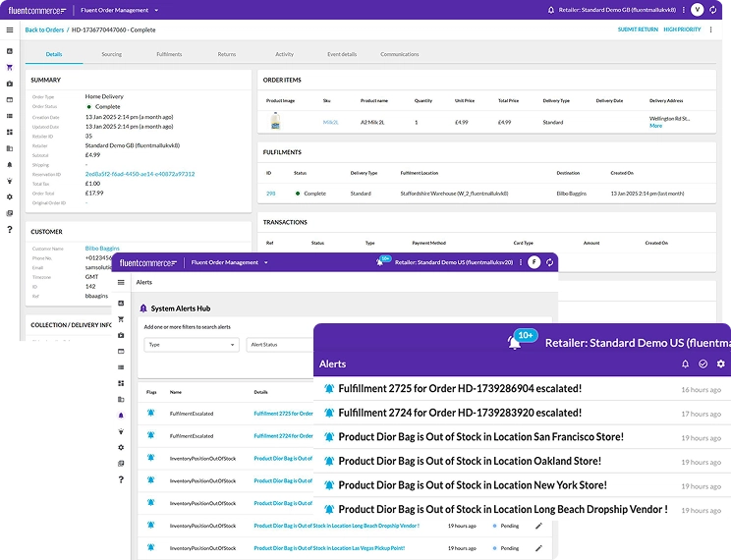Switch to the Sourcing tab
This screenshot has width=731, height=560.
(111, 54)
